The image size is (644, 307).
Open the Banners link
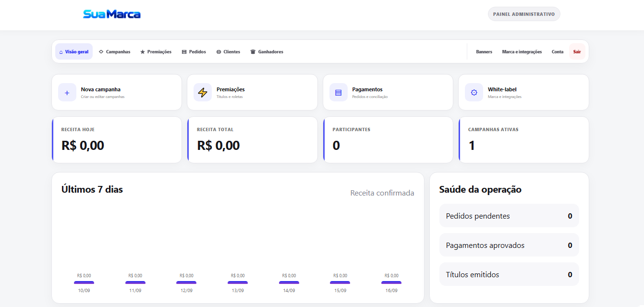coord(484,51)
